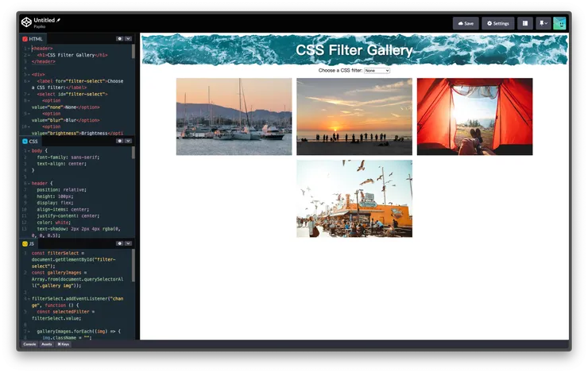Open the Console panel
The height and width of the screenshot is (373, 588).
[x=29, y=344]
